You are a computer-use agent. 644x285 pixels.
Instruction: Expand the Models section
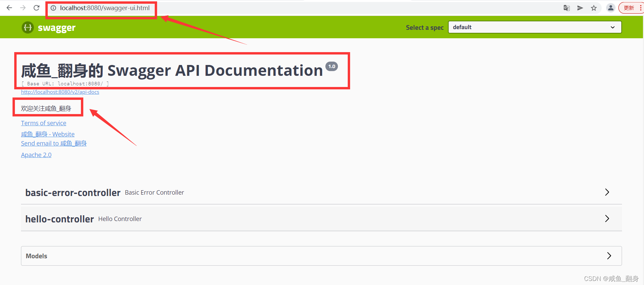[x=321, y=256]
